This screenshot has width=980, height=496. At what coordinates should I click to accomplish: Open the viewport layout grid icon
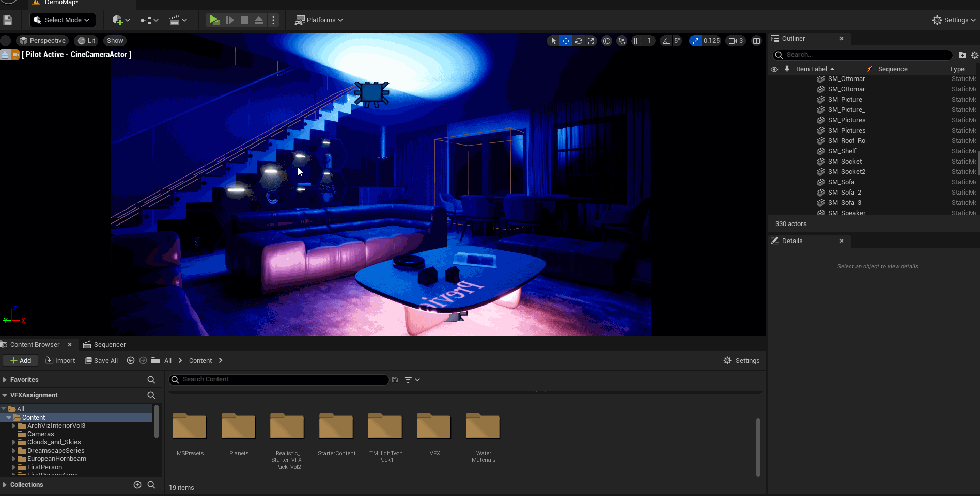pyautogui.click(x=756, y=41)
